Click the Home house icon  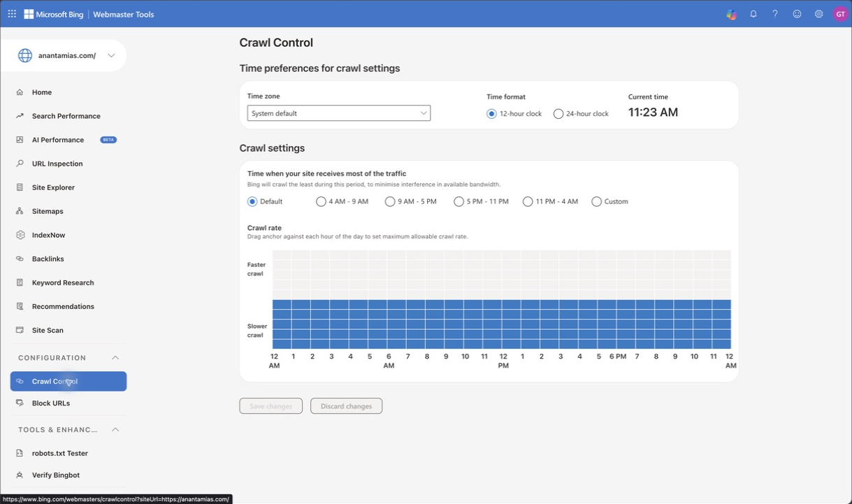(x=20, y=92)
